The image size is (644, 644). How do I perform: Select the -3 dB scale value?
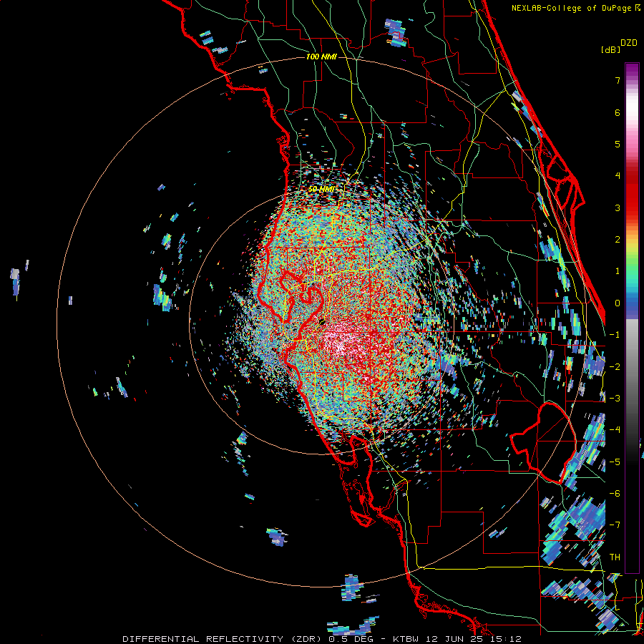point(615,398)
